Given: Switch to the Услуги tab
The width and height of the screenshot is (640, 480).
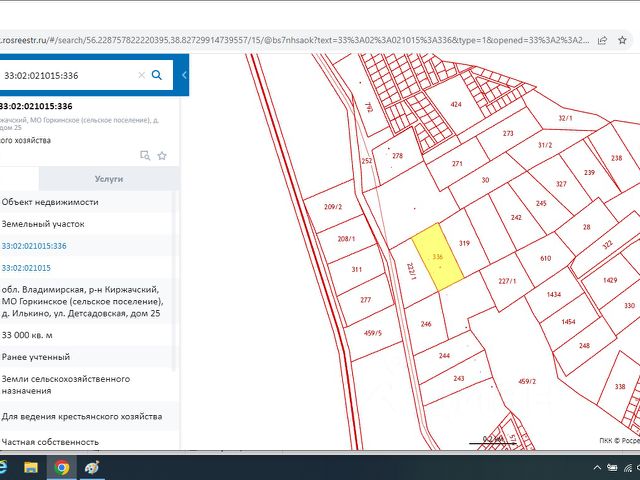Looking at the screenshot, I should click(x=108, y=178).
